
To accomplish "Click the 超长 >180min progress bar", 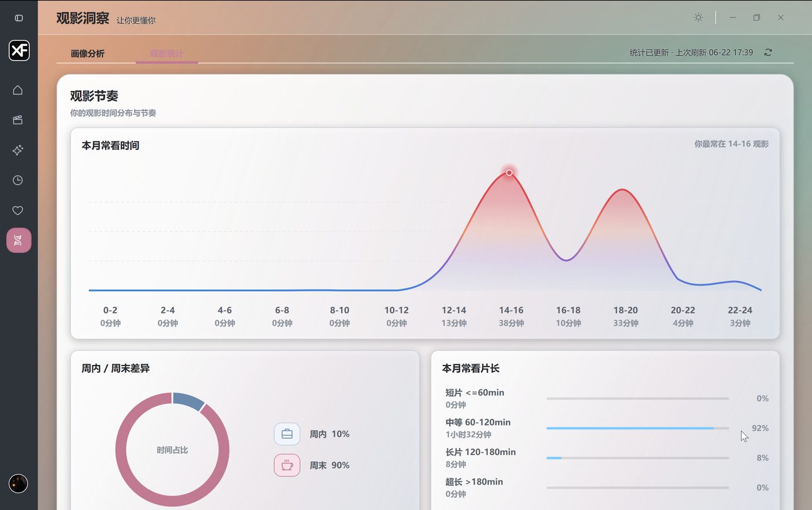I will 637,487.
